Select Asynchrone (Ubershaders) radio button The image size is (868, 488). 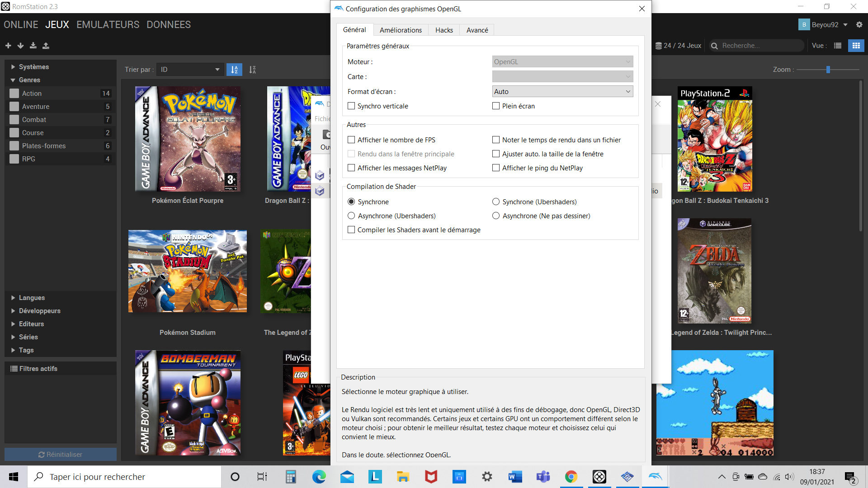351,216
